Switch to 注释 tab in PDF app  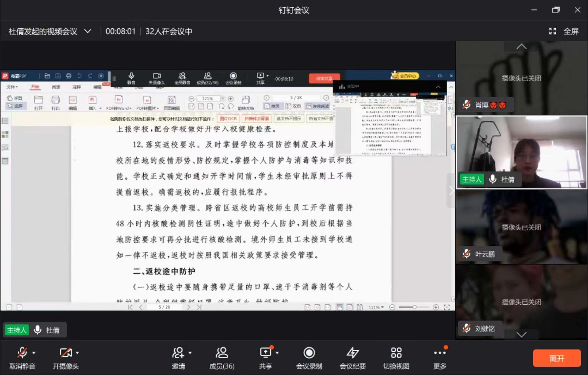[77, 87]
